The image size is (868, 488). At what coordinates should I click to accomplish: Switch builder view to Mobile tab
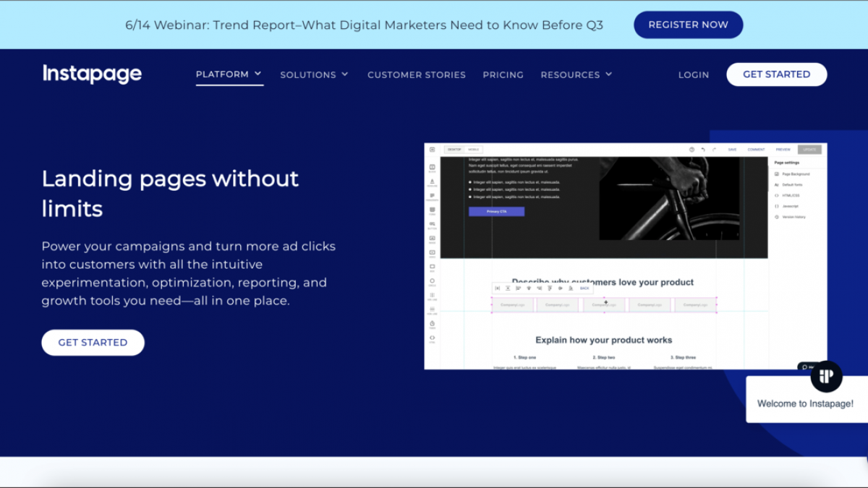tap(473, 150)
